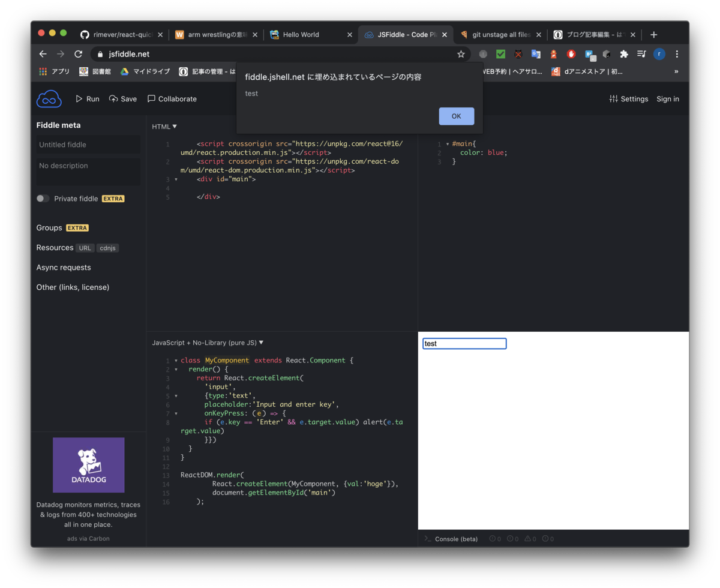
Task: Go forward in browser history
Action: pyautogui.click(x=61, y=54)
